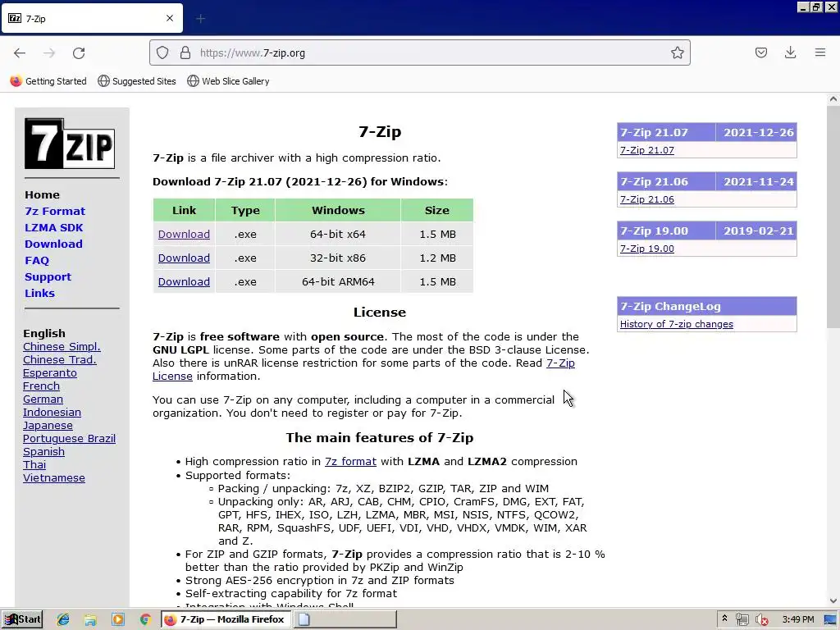Viewport: 840px width, 630px height.
Task: Launch the media player taskbar icon
Action: point(118,619)
